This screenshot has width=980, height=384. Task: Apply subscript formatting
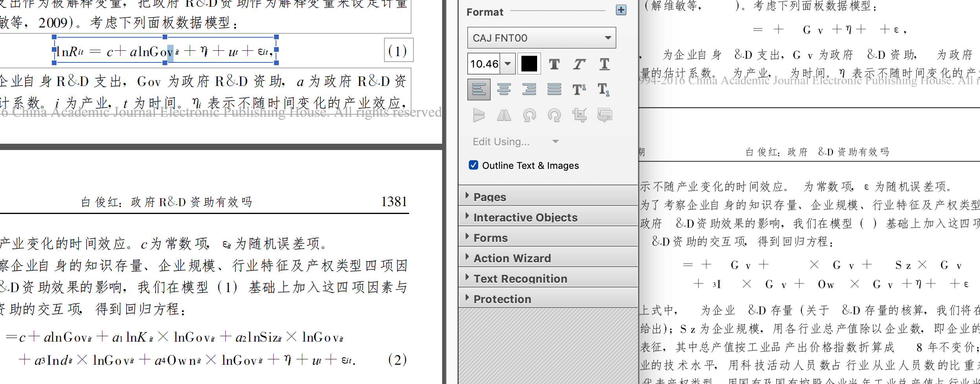point(605,90)
